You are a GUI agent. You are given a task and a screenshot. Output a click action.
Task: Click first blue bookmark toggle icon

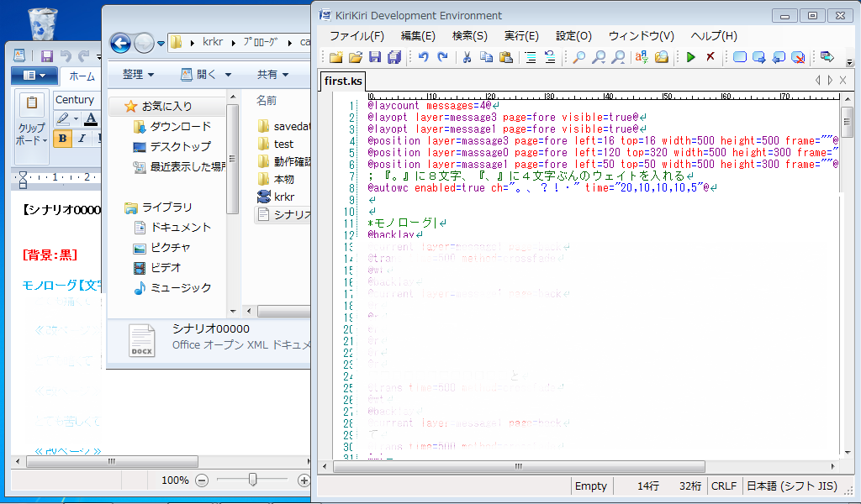[740, 57]
